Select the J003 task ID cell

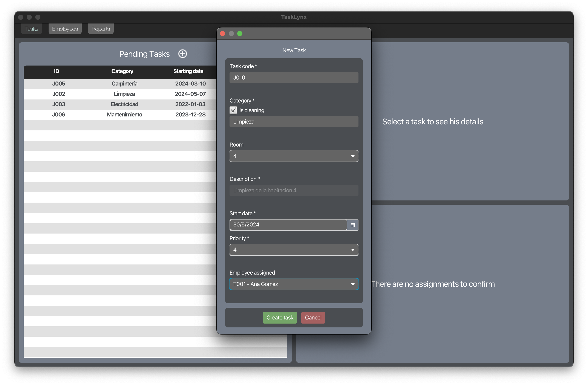pos(58,104)
